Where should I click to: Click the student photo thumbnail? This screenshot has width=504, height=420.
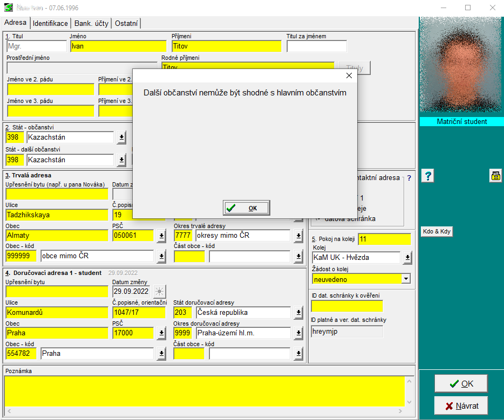click(461, 66)
